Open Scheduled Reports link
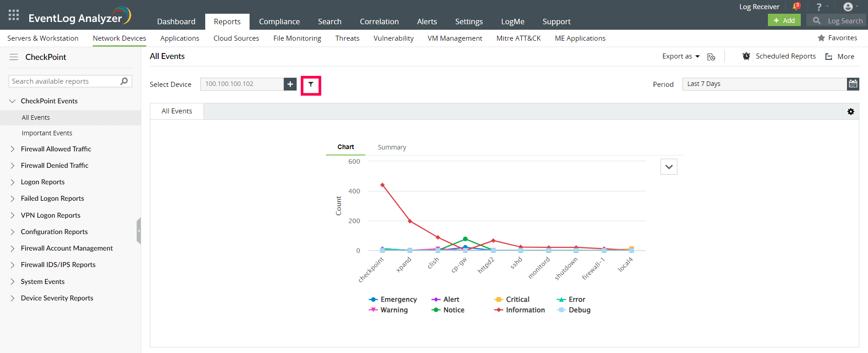 (785, 56)
